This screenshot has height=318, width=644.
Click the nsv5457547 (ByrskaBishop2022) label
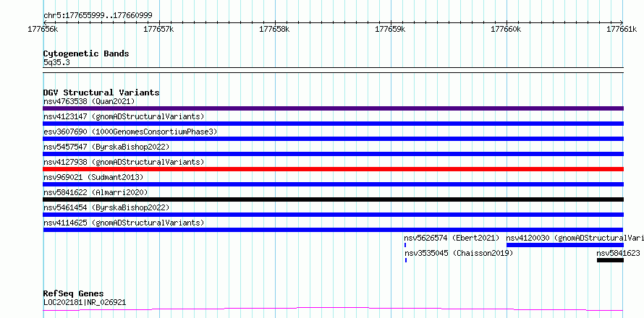[x=106, y=147]
